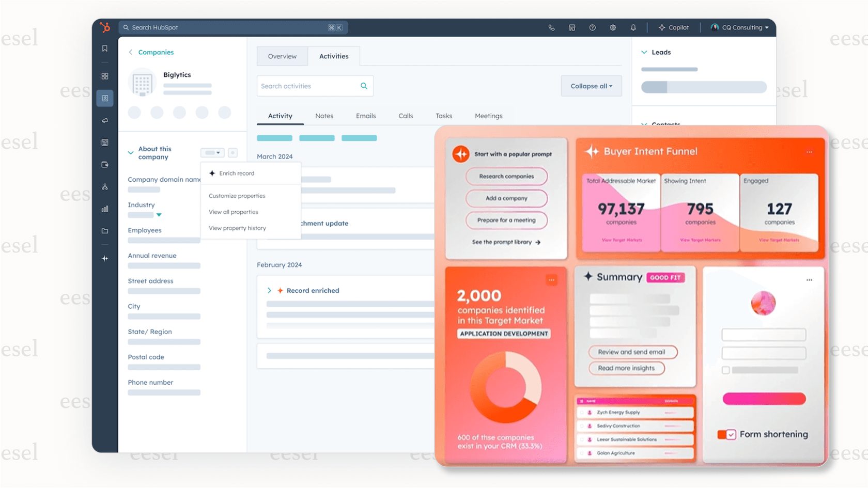Open the HubSpot settings gear

coord(613,27)
